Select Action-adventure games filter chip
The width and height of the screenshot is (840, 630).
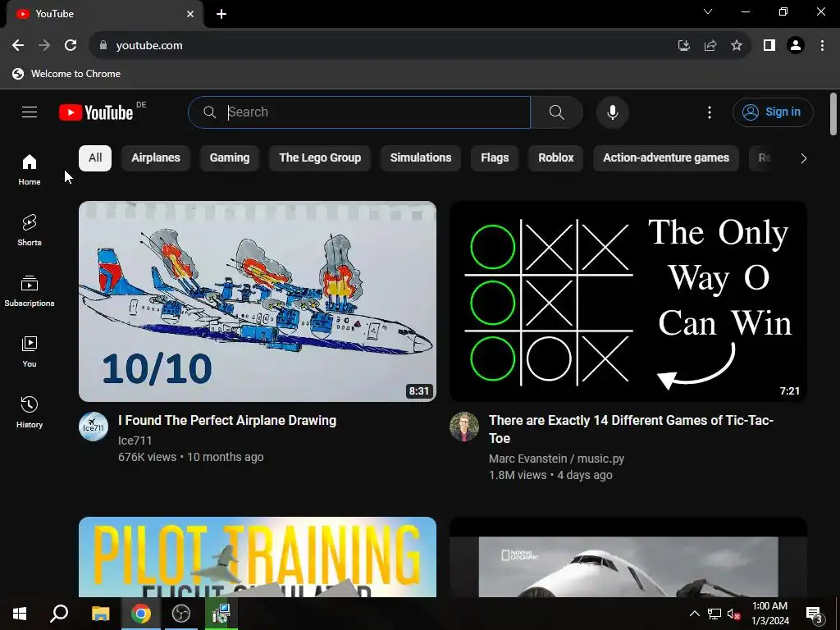tap(666, 158)
